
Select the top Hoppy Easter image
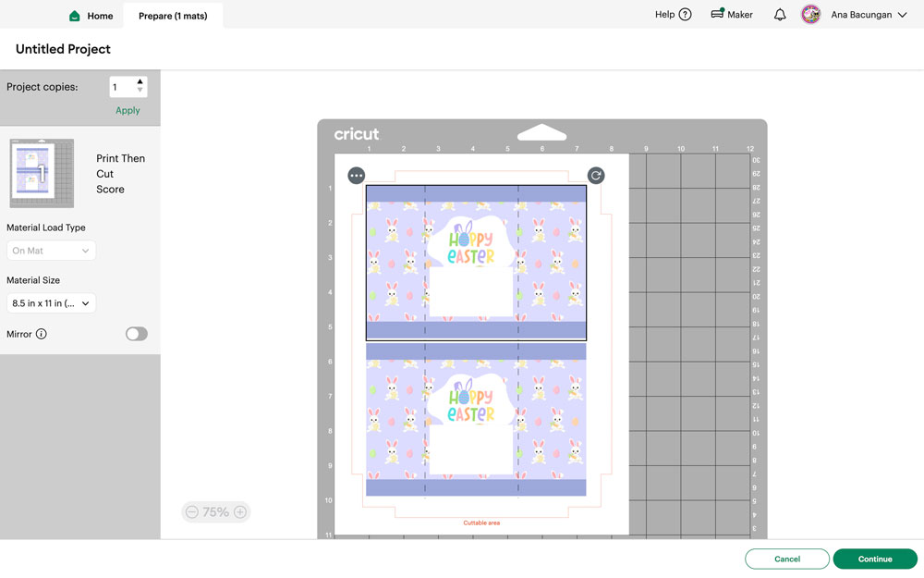tap(476, 263)
